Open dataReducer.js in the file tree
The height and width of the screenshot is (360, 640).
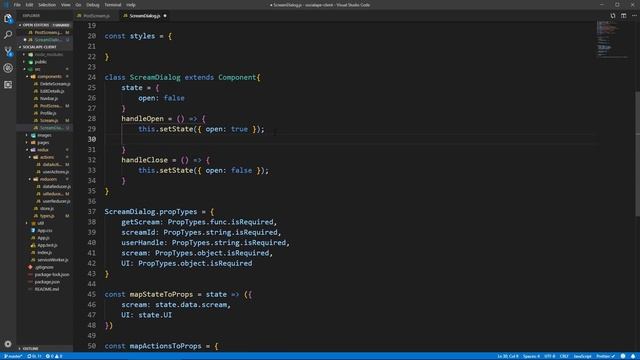(x=56, y=187)
